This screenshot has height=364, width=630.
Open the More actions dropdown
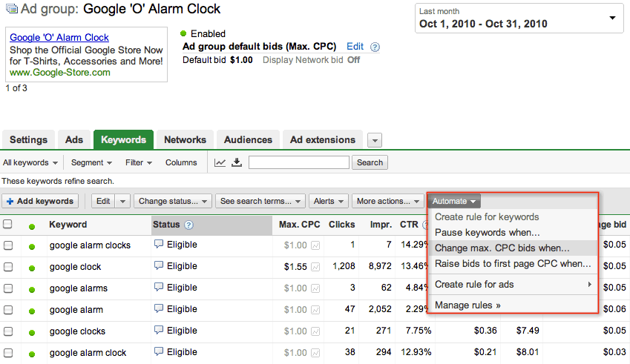388,201
